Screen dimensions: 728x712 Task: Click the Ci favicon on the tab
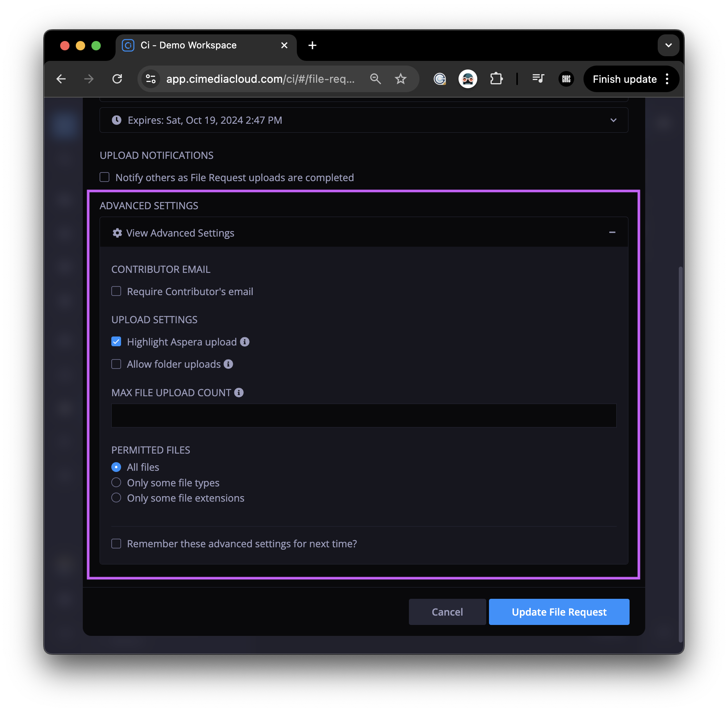[128, 45]
